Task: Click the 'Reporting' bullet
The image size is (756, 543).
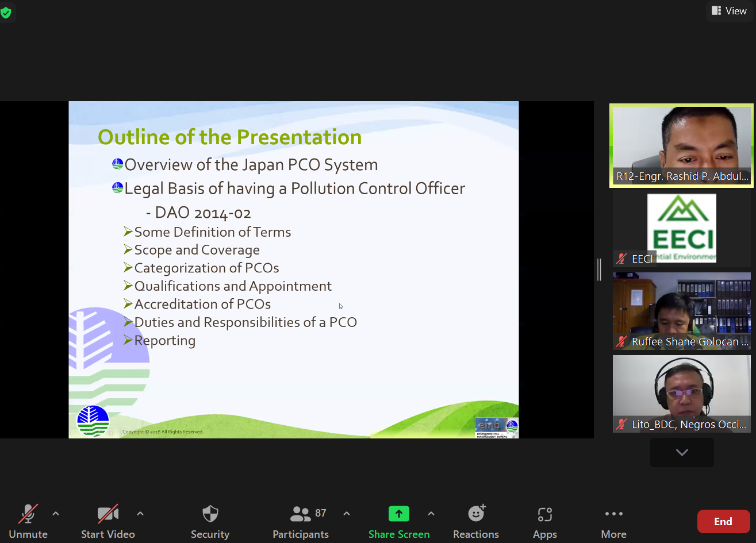Action: (x=165, y=341)
